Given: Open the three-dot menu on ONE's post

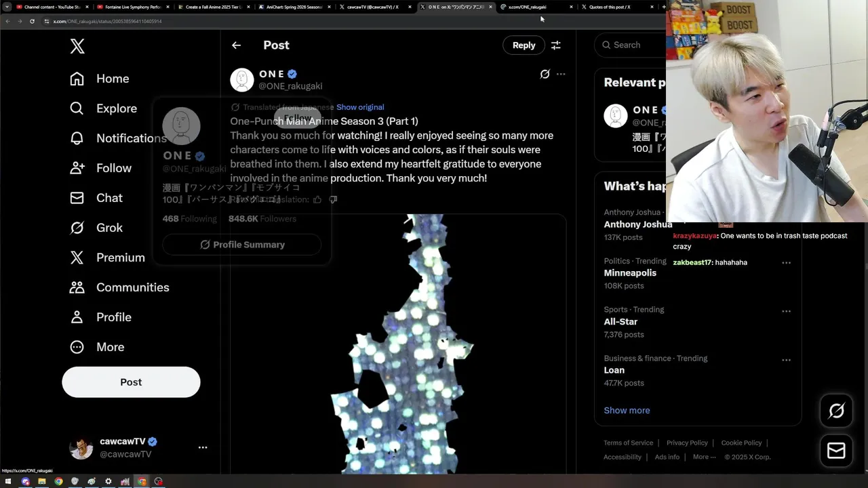Looking at the screenshot, I should 561,74.
